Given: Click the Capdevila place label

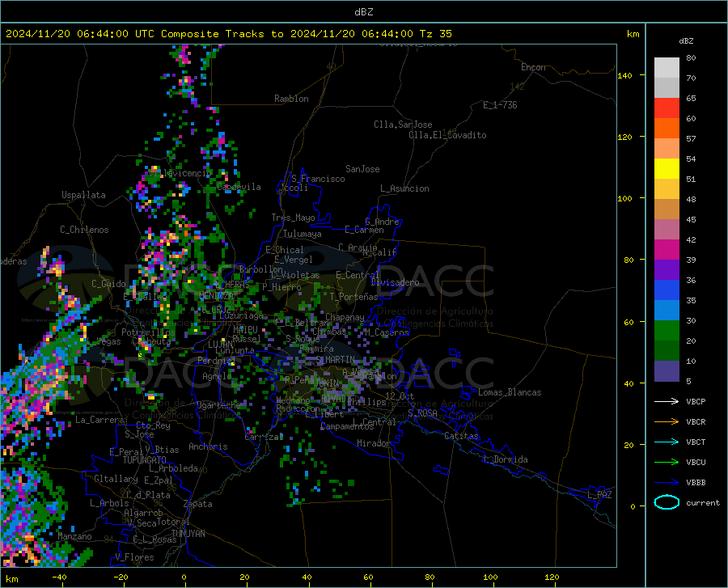Looking at the screenshot, I should pos(239,187).
